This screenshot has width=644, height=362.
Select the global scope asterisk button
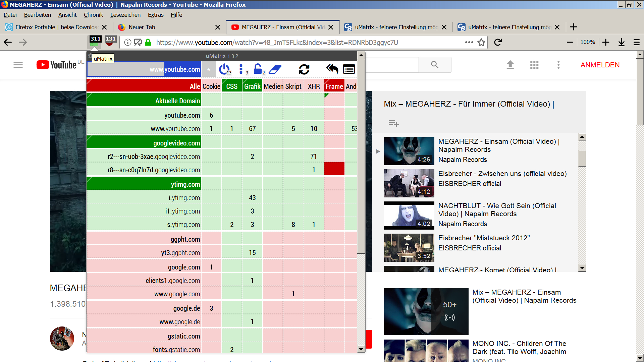pos(209,69)
